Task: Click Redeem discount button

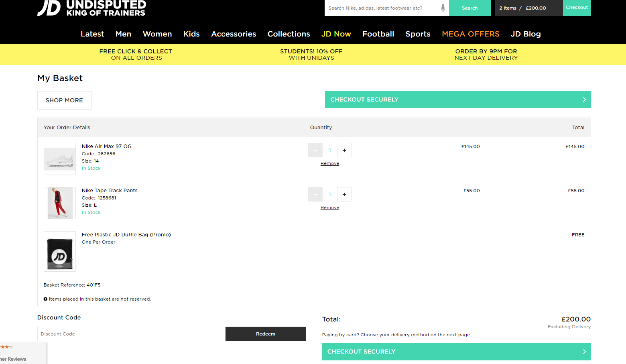Action: (266, 334)
